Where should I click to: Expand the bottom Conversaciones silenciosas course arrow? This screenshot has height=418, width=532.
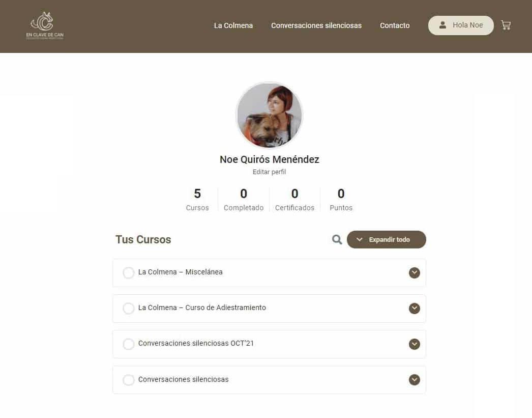click(x=415, y=380)
